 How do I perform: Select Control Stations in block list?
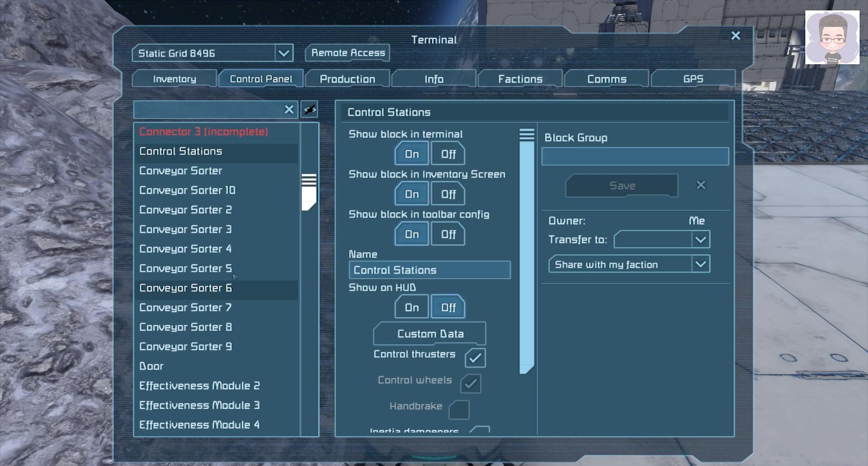click(216, 151)
